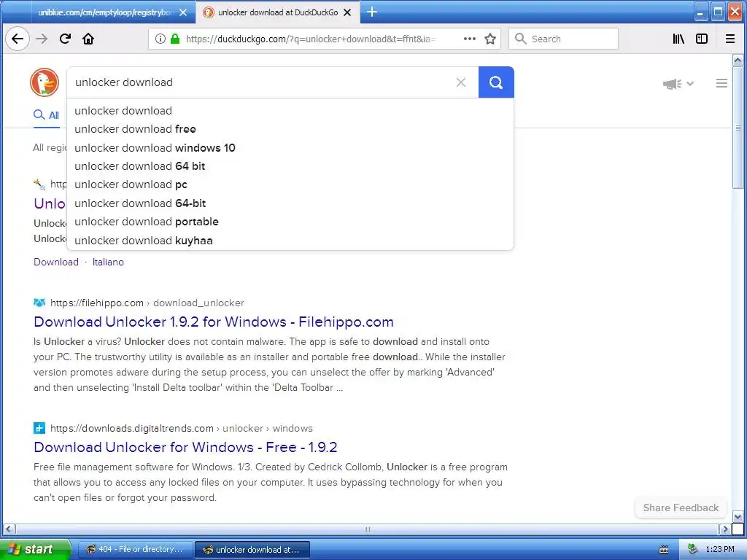Open the Windows Start menu
Image resolution: width=747 pixels, height=560 pixels.
(x=34, y=549)
